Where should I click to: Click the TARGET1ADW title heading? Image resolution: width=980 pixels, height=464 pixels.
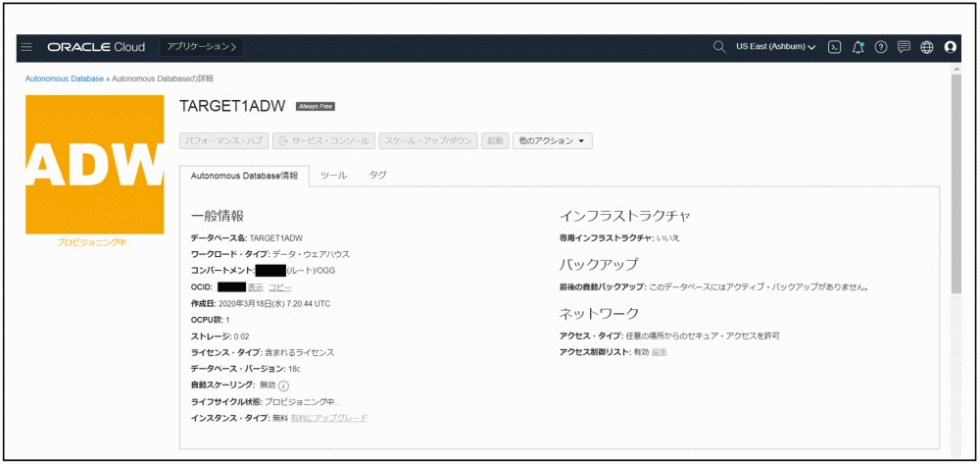tap(233, 106)
